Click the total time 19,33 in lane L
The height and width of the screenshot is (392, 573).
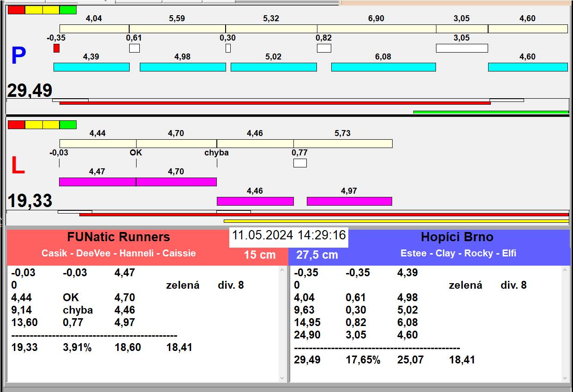click(30, 201)
